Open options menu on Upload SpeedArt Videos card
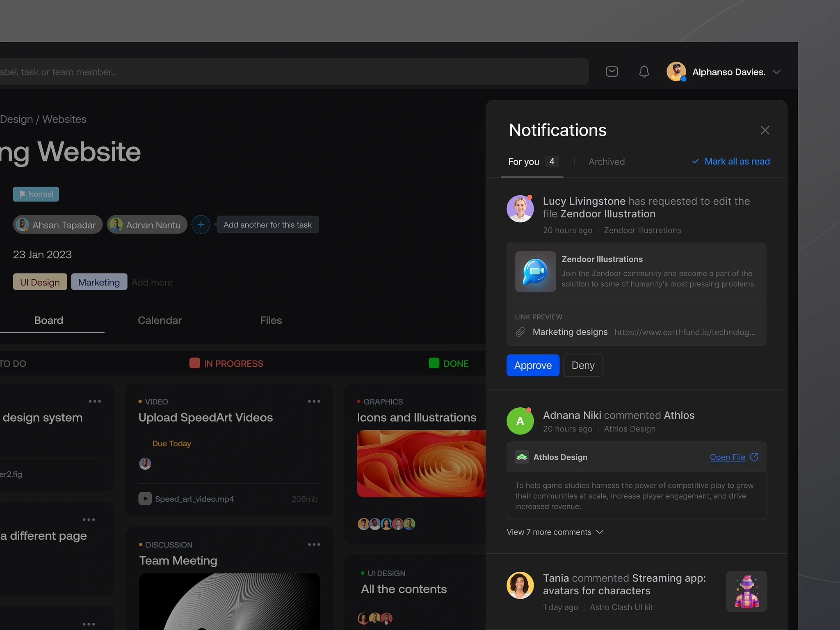This screenshot has width=840, height=630. pyautogui.click(x=314, y=402)
